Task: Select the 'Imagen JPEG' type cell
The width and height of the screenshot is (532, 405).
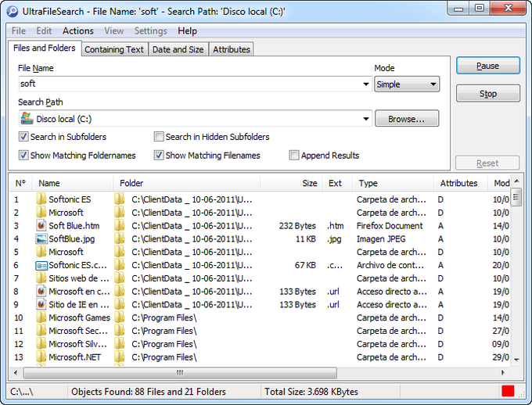Action: 381,238
